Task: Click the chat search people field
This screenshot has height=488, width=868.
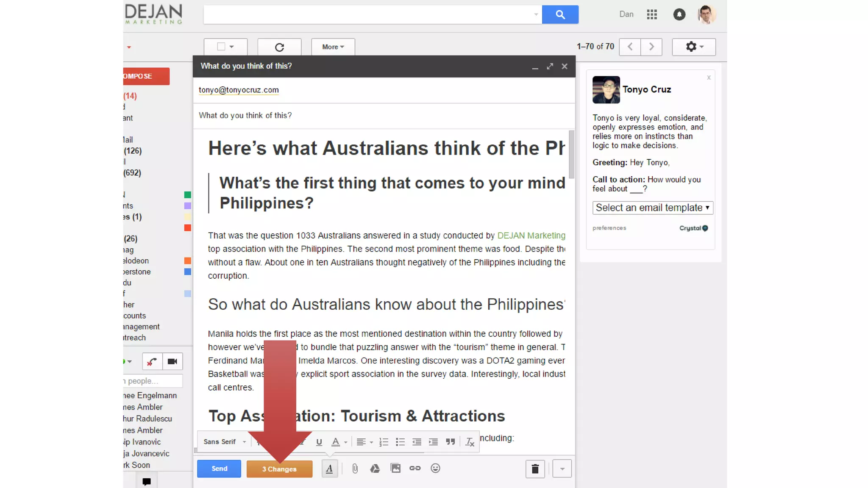Action: pos(153,381)
